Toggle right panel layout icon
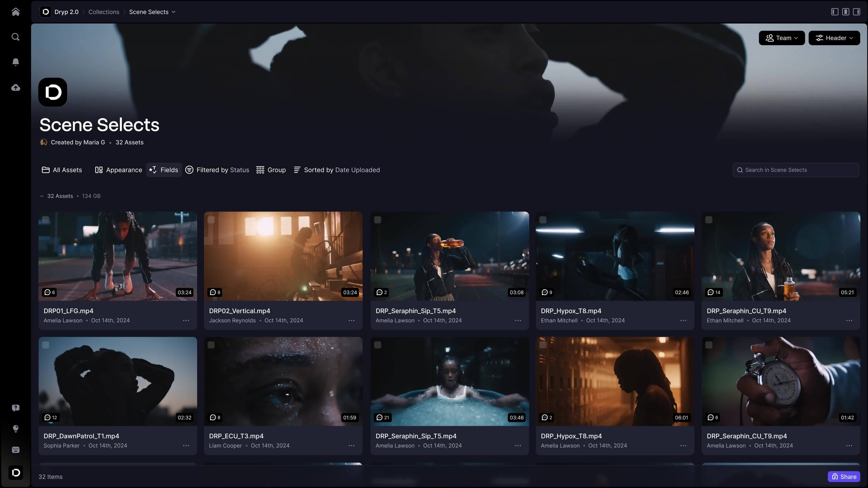The image size is (868, 488). (x=856, y=12)
